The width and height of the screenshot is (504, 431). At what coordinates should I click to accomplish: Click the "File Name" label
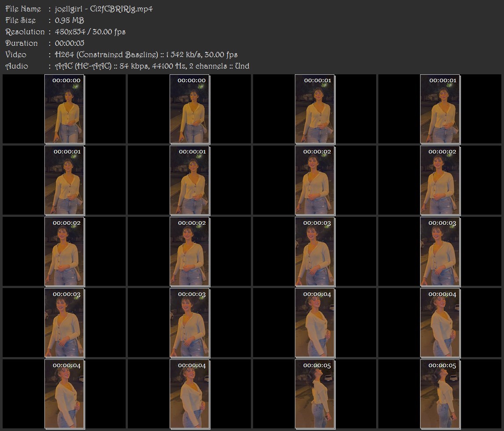[23, 9]
